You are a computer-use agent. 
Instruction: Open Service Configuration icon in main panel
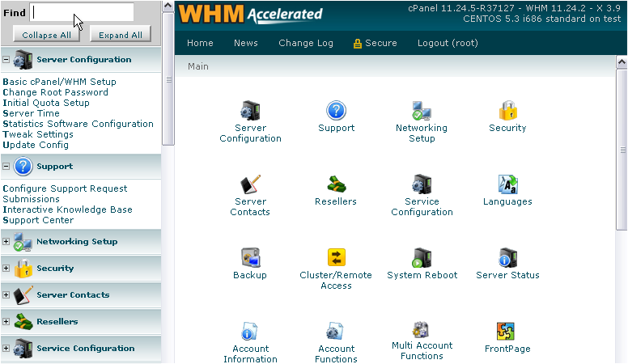(x=422, y=184)
